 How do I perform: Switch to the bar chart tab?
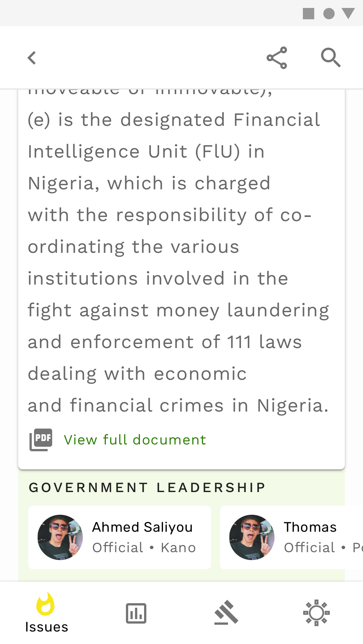point(136,613)
